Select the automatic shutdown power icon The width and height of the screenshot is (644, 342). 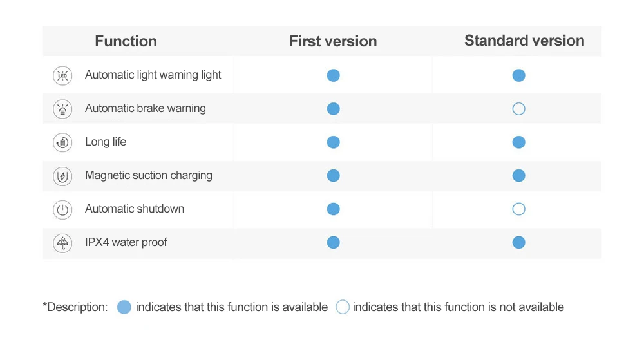[62, 210]
